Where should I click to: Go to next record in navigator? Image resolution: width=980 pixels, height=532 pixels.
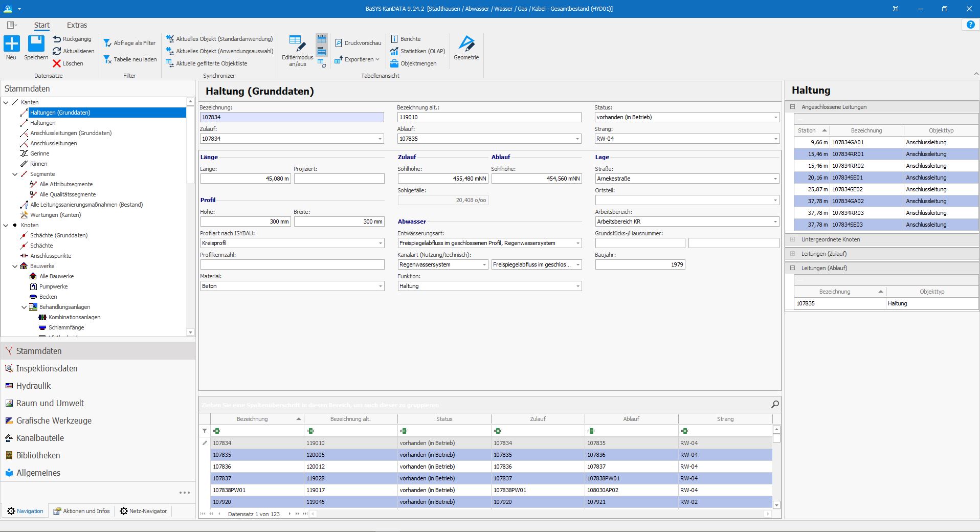coord(289,514)
